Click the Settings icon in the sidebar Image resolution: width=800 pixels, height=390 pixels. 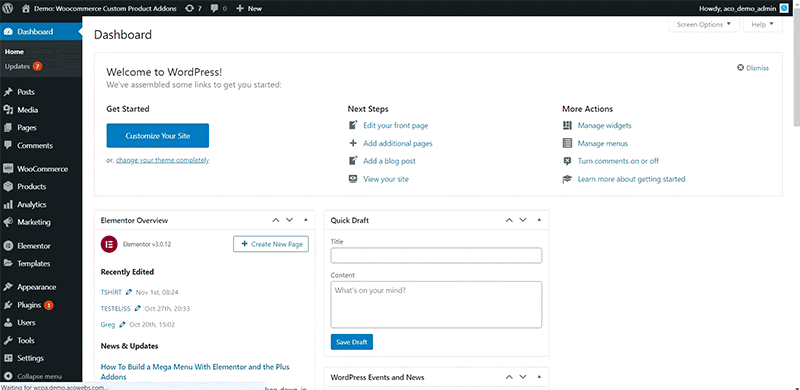click(x=8, y=358)
